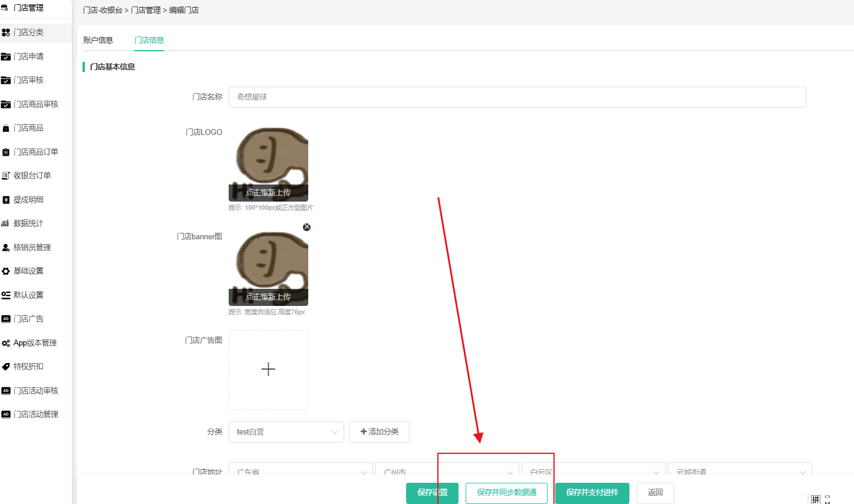Click the 数据统计 chart icon
Viewport: 854px width, 504px height.
tap(6, 223)
